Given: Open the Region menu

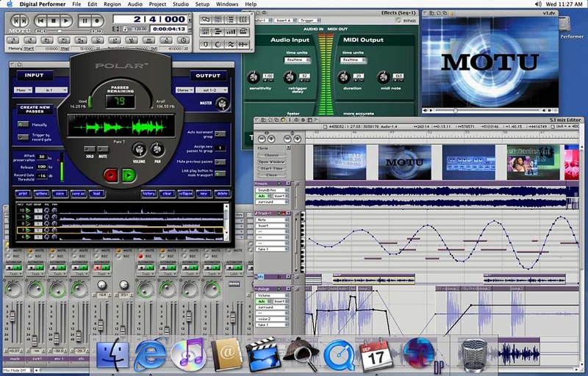Looking at the screenshot, I should click(112, 4).
